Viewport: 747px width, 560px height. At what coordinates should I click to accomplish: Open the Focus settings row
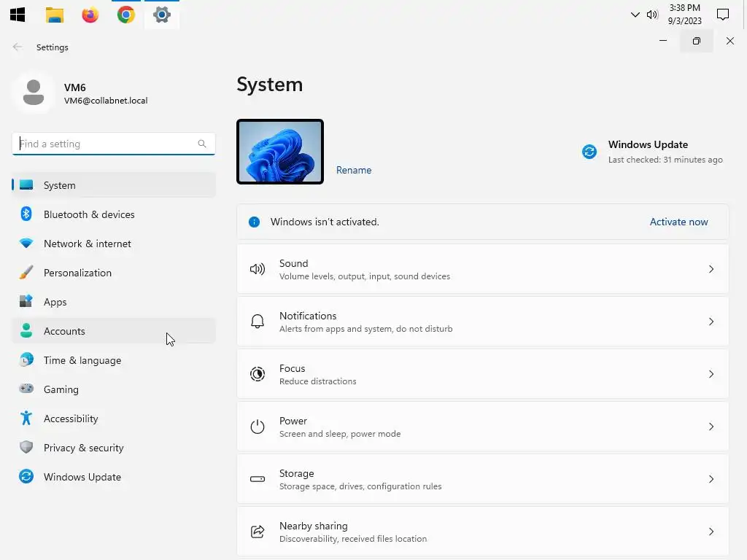click(483, 374)
